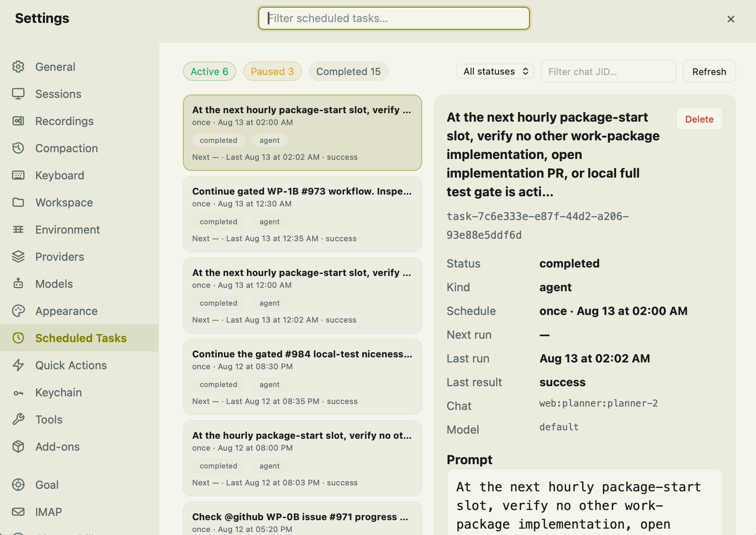Image resolution: width=756 pixels, height=535 pixels.
Task: Go to Tools settings
Action: 79,419
